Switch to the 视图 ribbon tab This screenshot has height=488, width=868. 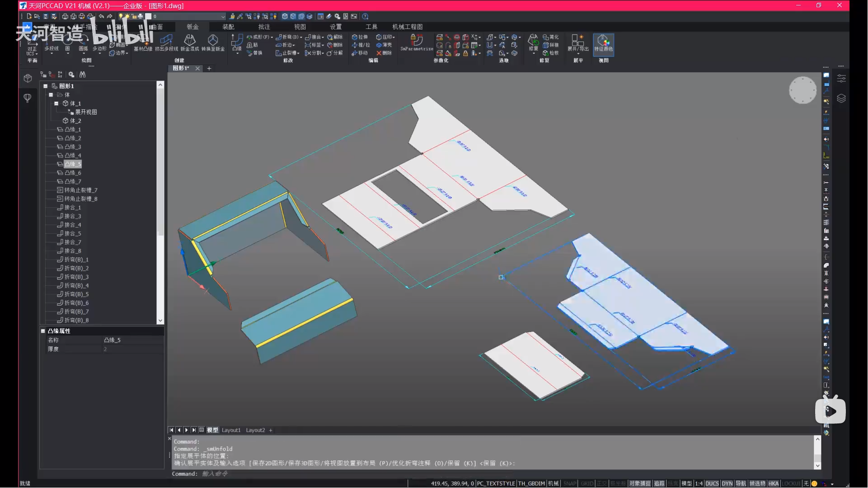(x=300, y=27)
